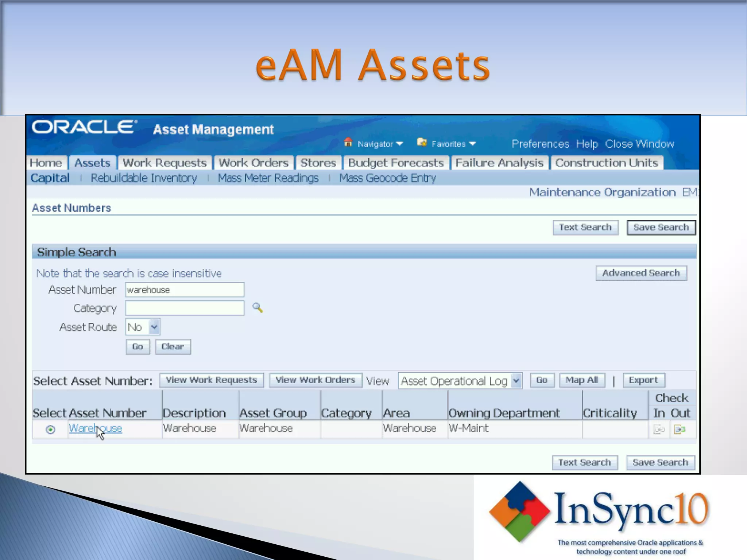Open the Favorites dropdown menu
Viewport: 747px width, 560px height.
473,144
